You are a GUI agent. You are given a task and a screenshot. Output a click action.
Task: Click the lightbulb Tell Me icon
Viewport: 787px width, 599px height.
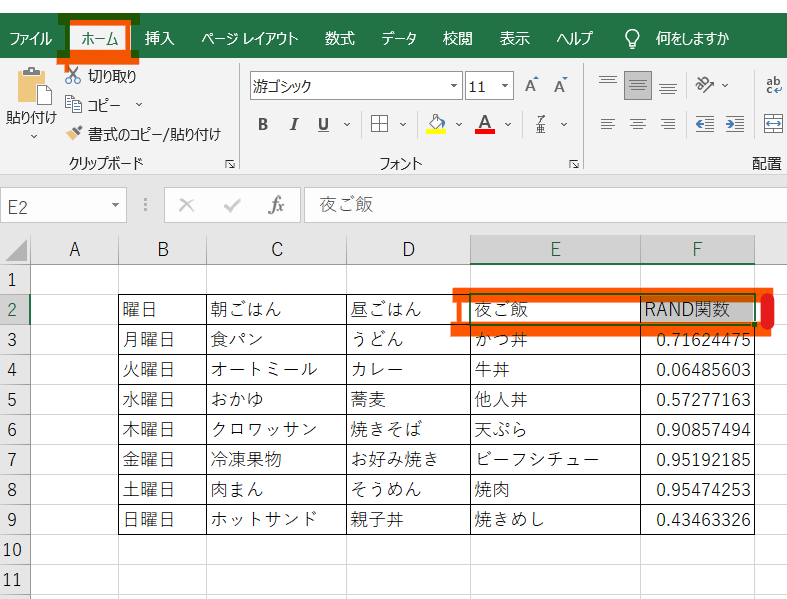click(632, 38)
